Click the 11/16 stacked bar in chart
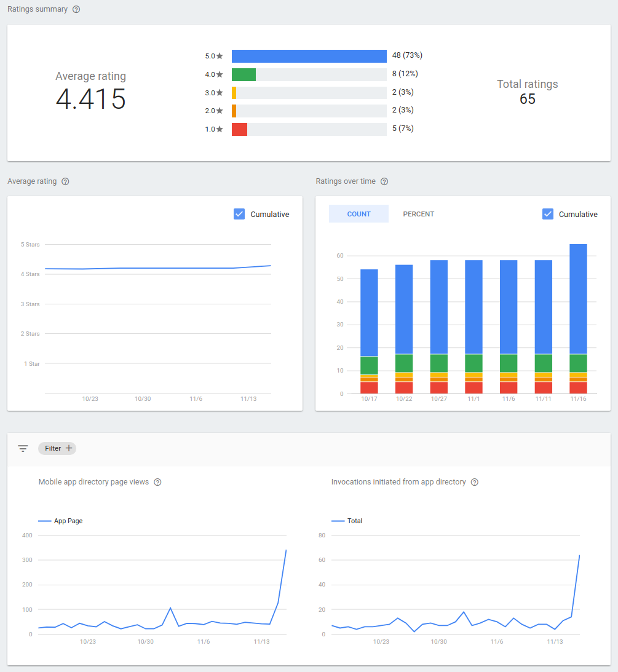 [578, 318]
